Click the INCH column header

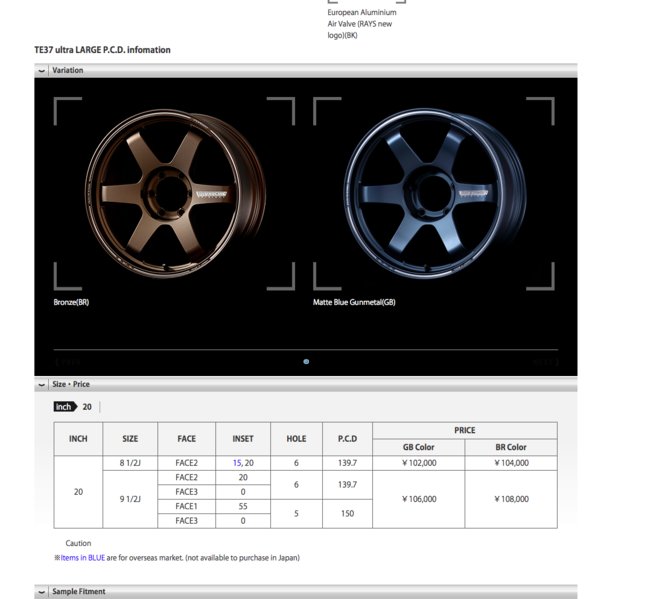(x=78, y=439)
